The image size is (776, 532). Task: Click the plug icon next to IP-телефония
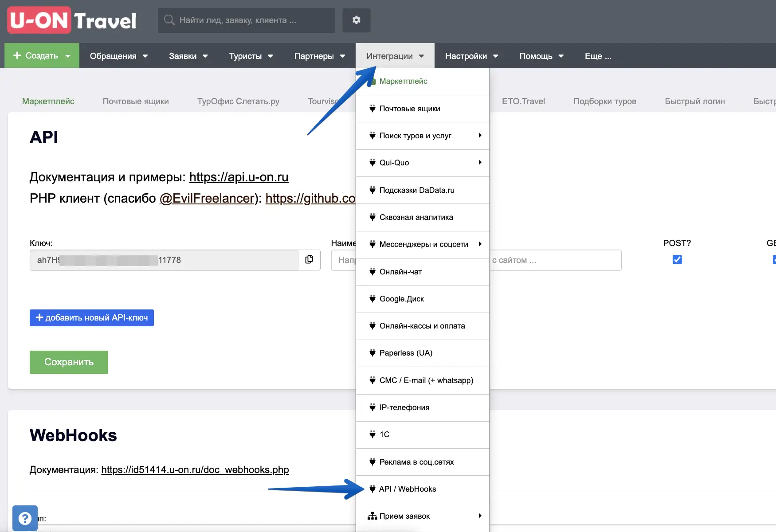372,407
